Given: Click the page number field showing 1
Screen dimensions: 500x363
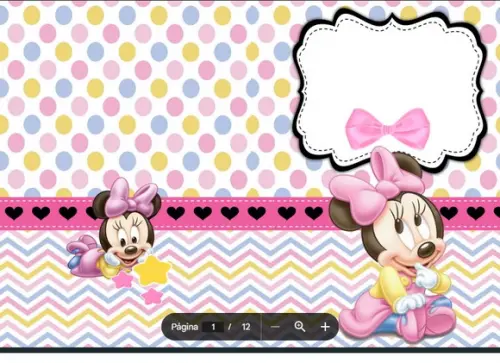Looking at the screenshot, I should pyautogui.click(x=213, y=327).
